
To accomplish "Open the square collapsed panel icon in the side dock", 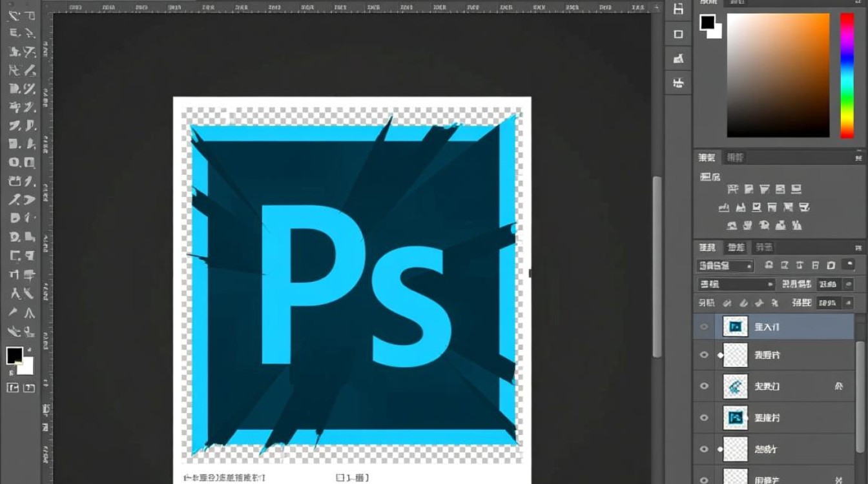I will pos(678,34).
